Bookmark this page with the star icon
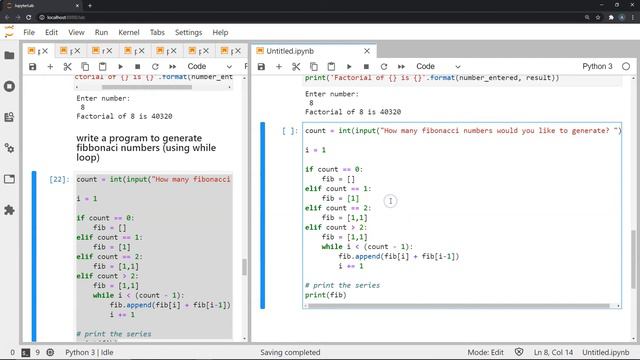The width and height of the screenshot is (640, 360). pyautogui.click(x=598, y=18)
